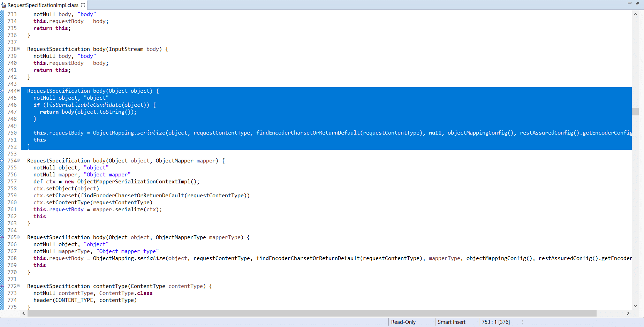
Task: Click the annotation triangle beside line 744
Action: (3, 91)
